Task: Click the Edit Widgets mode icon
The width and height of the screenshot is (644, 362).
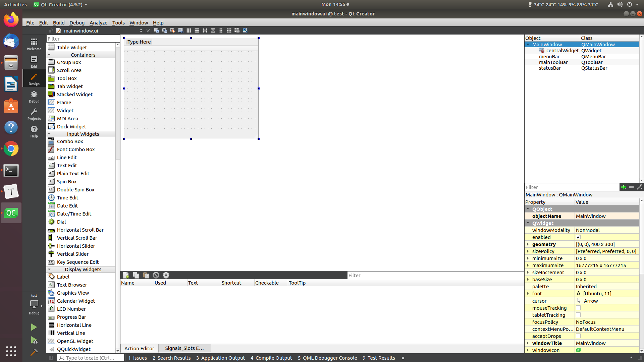Action: 156,31
